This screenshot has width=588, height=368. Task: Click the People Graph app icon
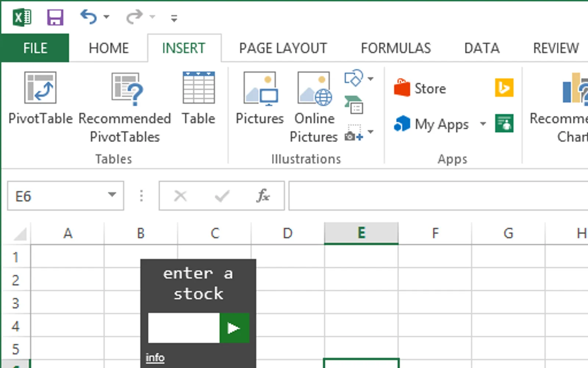tap(504, 123)
